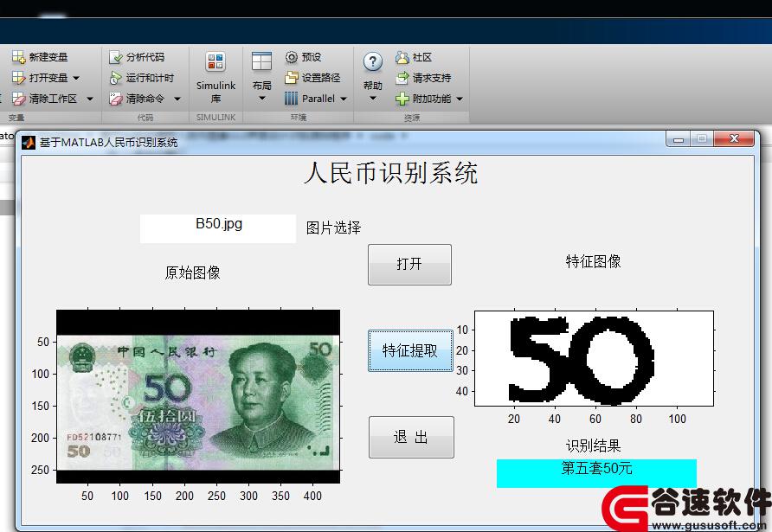Maximize the 人民币识别系统 window

[702, 139]
